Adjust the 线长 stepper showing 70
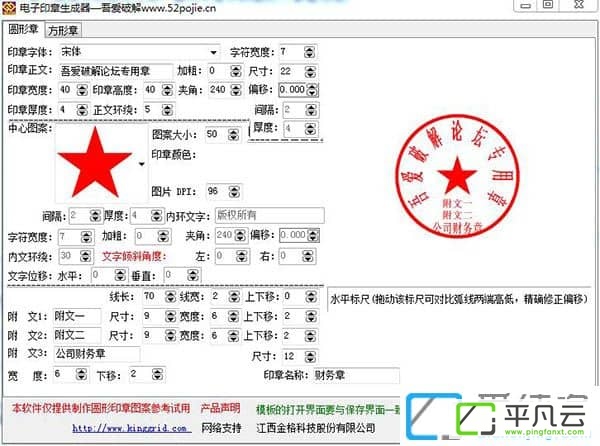 [170, 296]
